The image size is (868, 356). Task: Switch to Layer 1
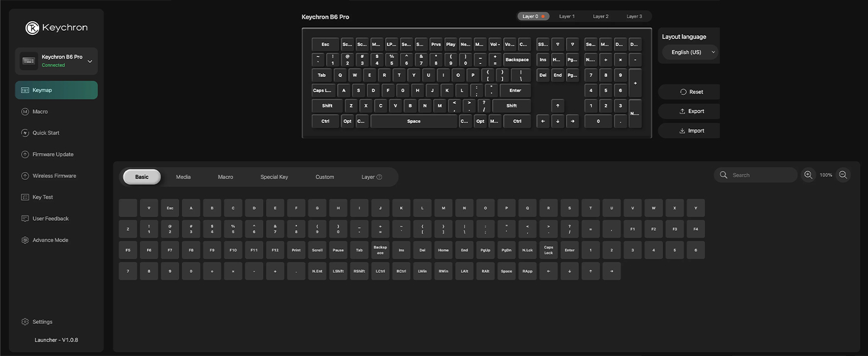pyautogui.click(x=567, y=17)
